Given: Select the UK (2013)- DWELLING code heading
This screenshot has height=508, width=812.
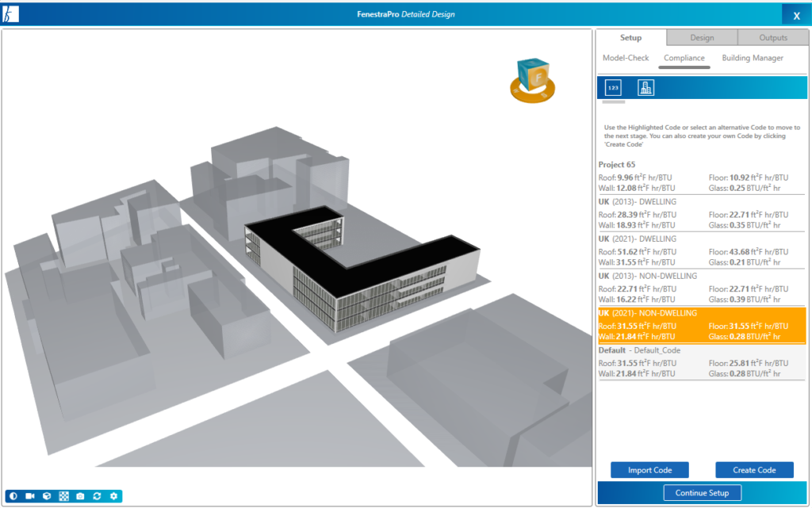Looking at the screenshot, I should point(638,202).
